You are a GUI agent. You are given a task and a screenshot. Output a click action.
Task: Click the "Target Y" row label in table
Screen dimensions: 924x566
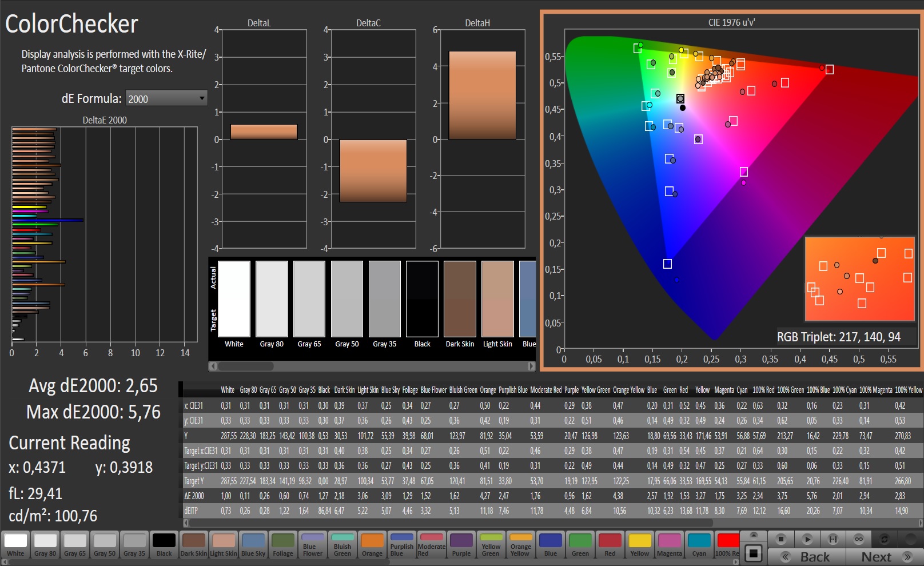tap(194, 481)
